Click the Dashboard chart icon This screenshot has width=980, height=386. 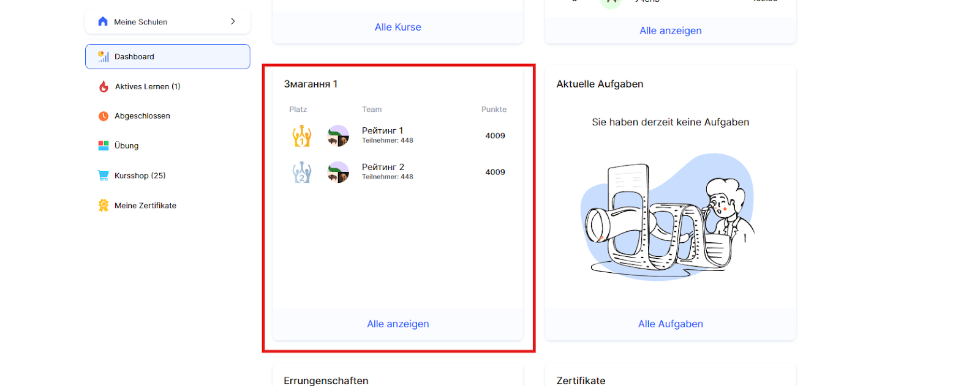104,56
